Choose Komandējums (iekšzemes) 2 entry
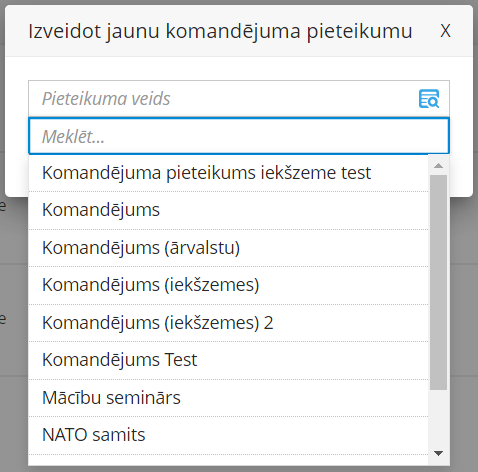Image resolution: width=478 pixels, height=472 pixels. click(x=228, y=323)
